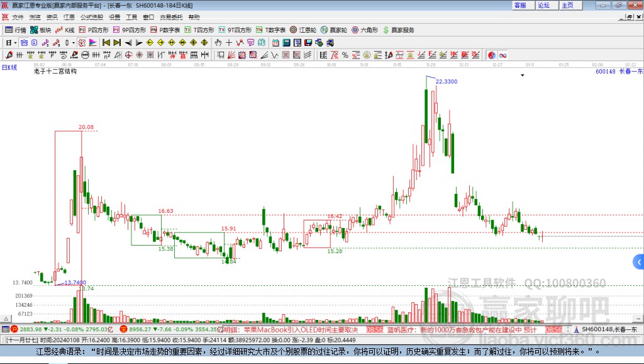Open the P四方形 tool
The width and height of the screenshot is (644, 364).
click(94, 30)
